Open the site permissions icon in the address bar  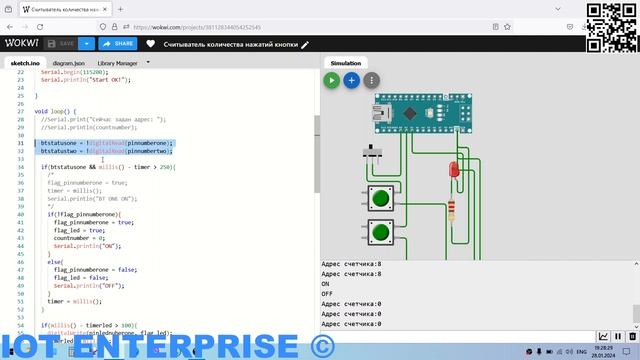point(126,27)
